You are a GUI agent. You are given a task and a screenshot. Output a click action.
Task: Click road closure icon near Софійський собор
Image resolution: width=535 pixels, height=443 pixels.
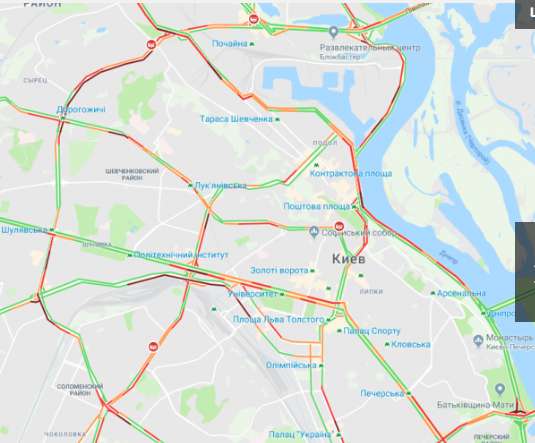pyautogui.click(x=339, y=226)
